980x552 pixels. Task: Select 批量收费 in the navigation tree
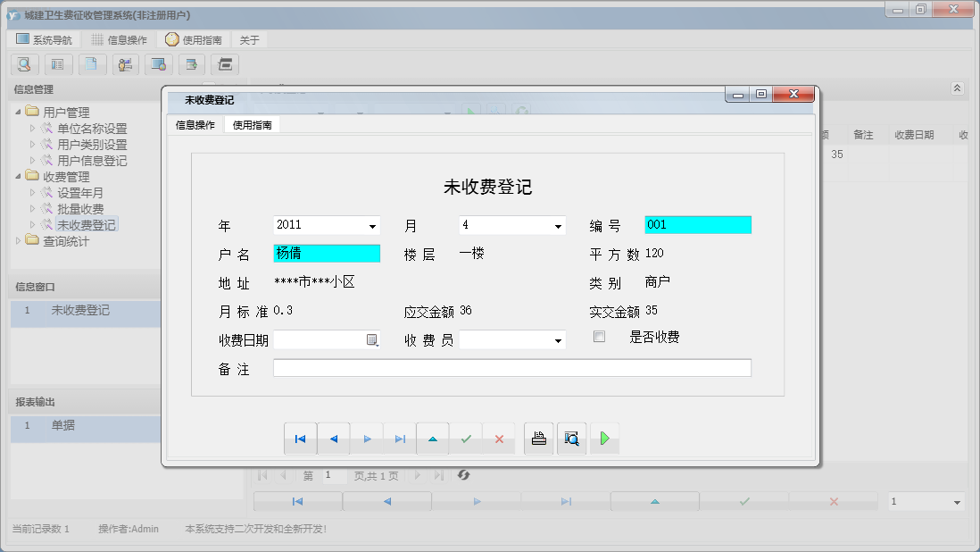(80, 208)
